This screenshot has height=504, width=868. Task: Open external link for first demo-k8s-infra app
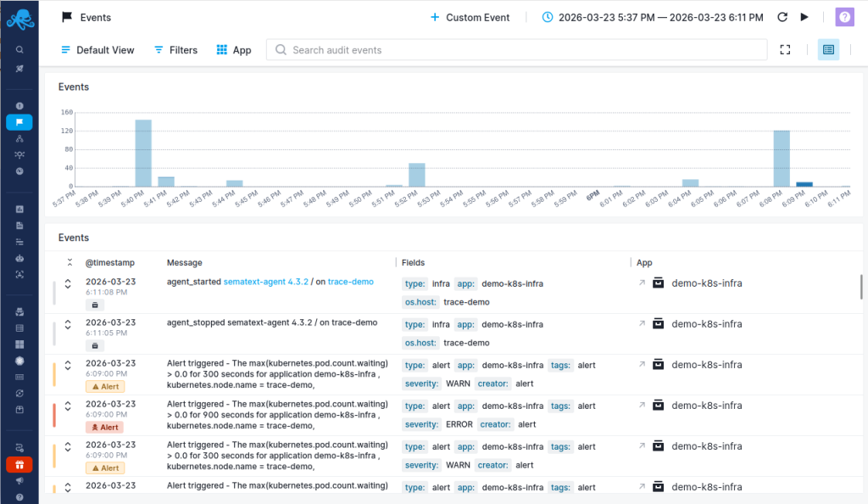click(642, 283)
